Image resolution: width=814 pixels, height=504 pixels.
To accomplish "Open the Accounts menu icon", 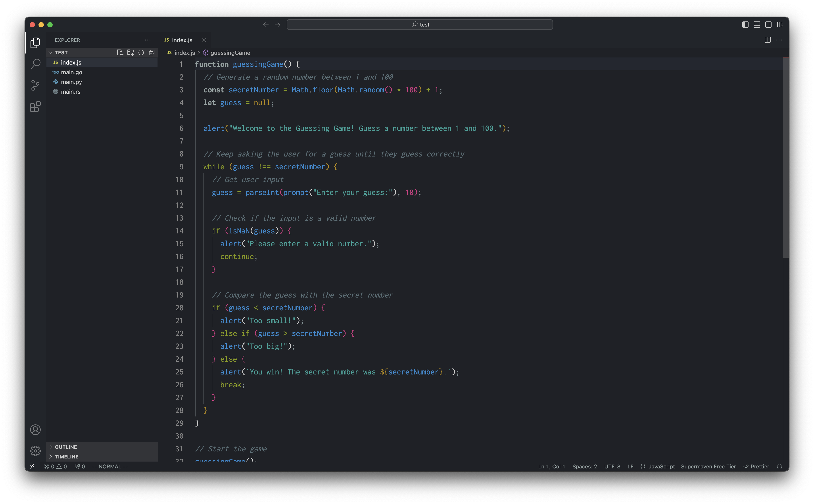I will (x=35, y=430).
